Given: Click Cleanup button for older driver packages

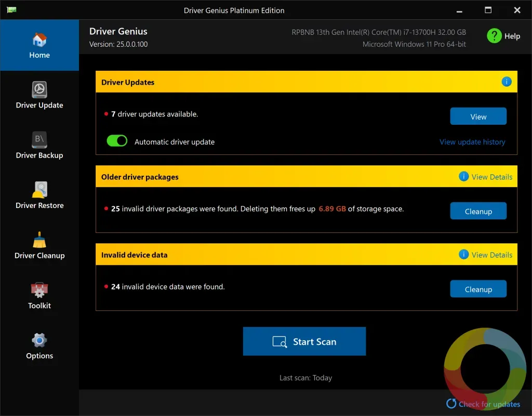Looking at the screenshot, I should [x=478, y=211].
